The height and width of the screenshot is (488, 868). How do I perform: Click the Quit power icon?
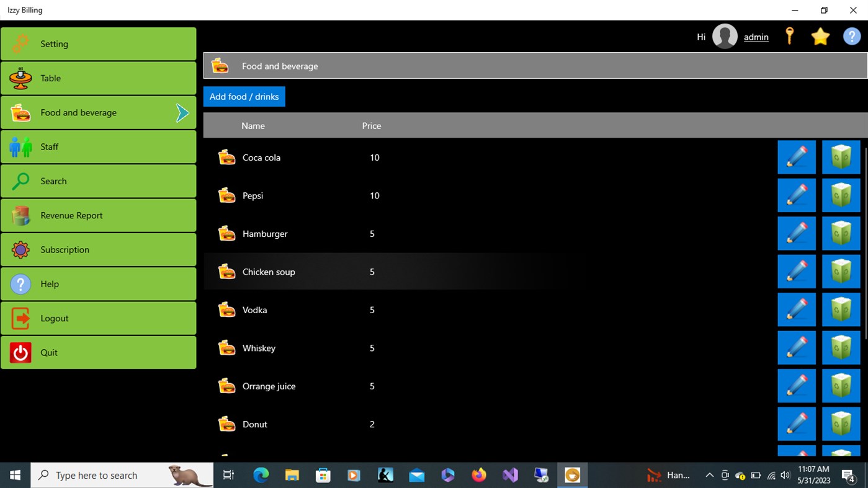coord(20,352)
